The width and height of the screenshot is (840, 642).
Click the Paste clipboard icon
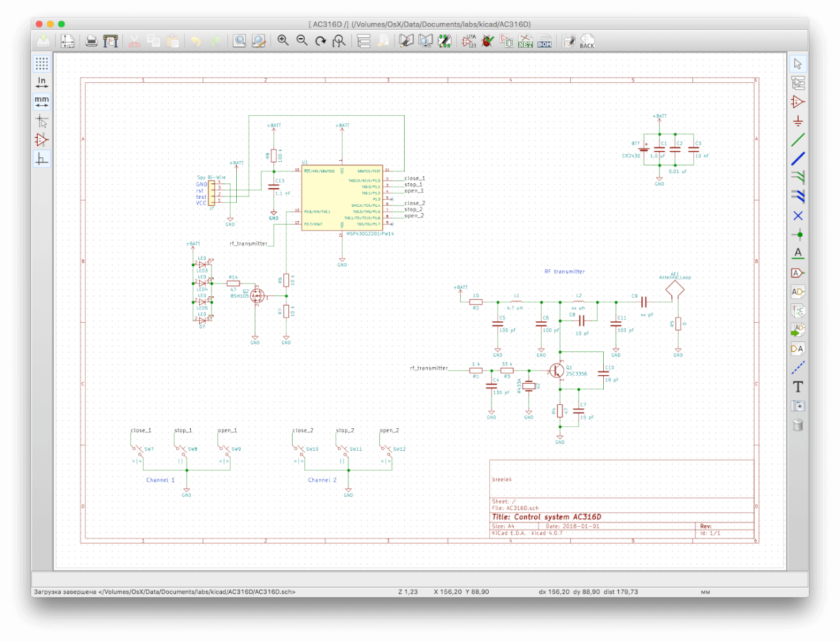point(172,41)
